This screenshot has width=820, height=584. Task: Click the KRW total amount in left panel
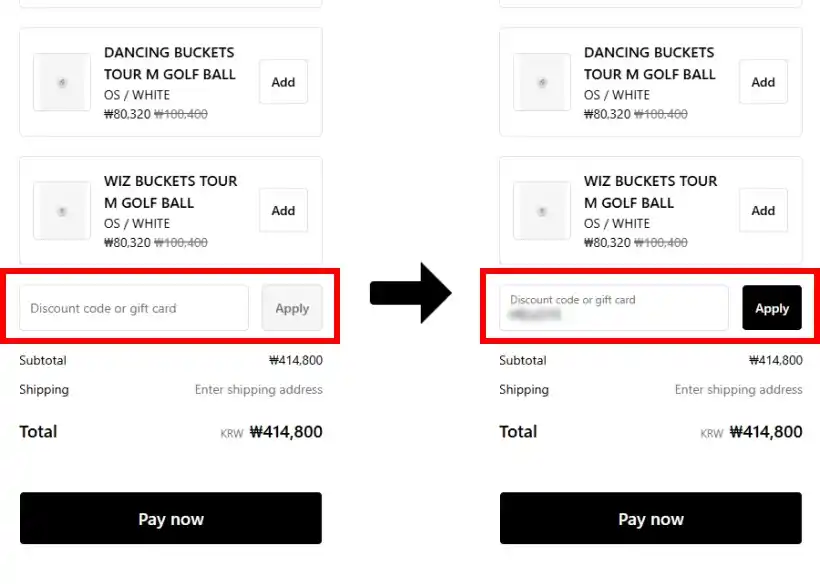(285, 432)
